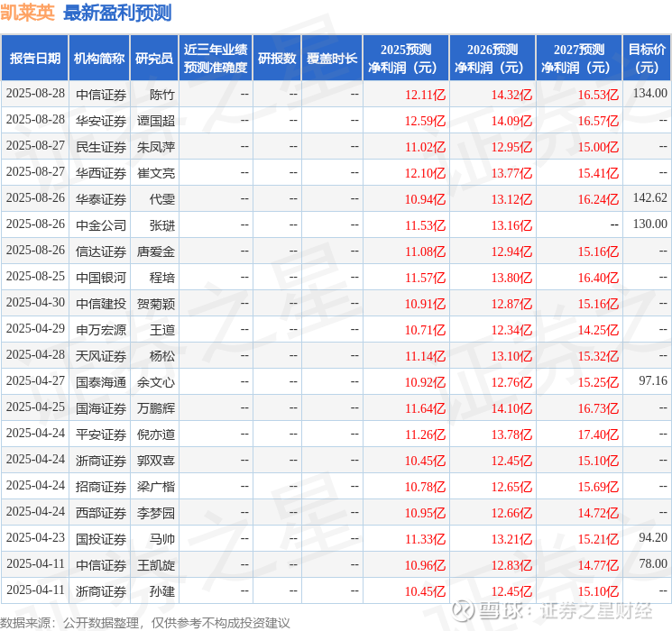
Task: Click analyst name 陈竹
Action: tap(162, 95)
